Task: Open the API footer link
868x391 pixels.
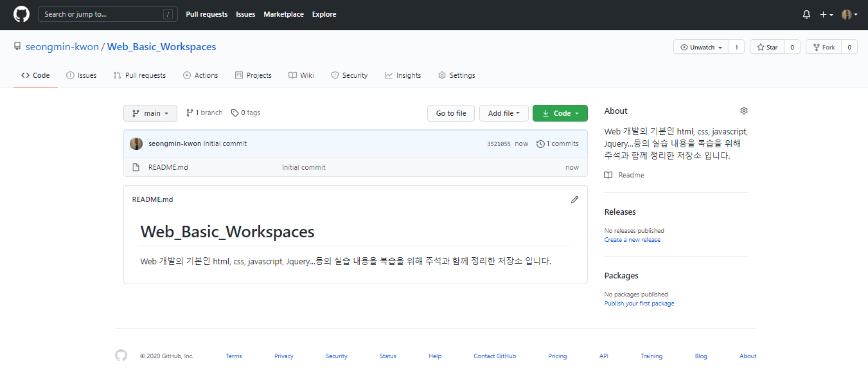Action: 604,356
